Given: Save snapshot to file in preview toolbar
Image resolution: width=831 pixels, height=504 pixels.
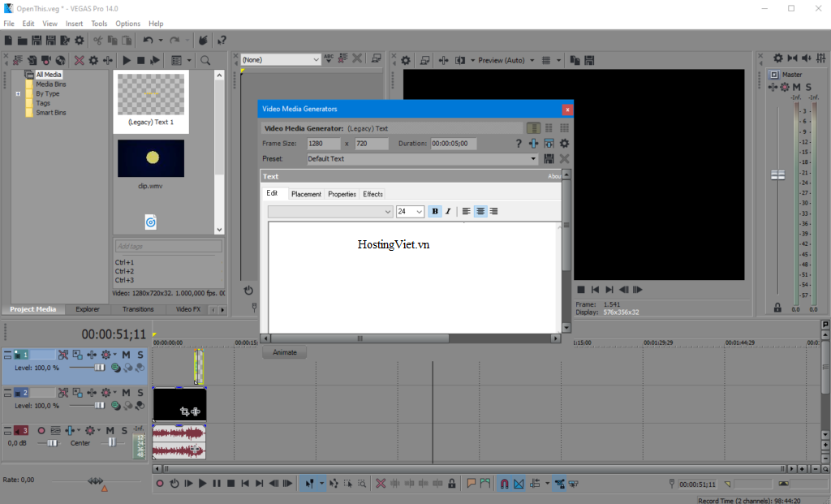Looking at the screenshot, I should click(589, 60).
